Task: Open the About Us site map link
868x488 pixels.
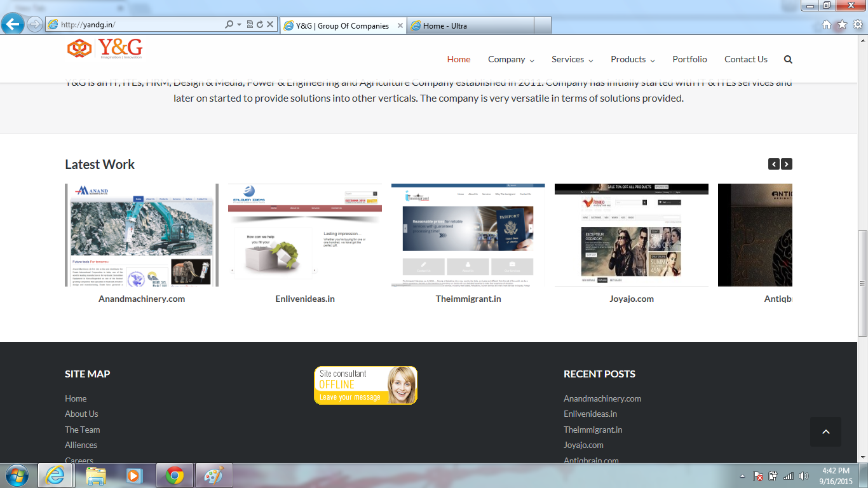Action: tap(81, 414)
